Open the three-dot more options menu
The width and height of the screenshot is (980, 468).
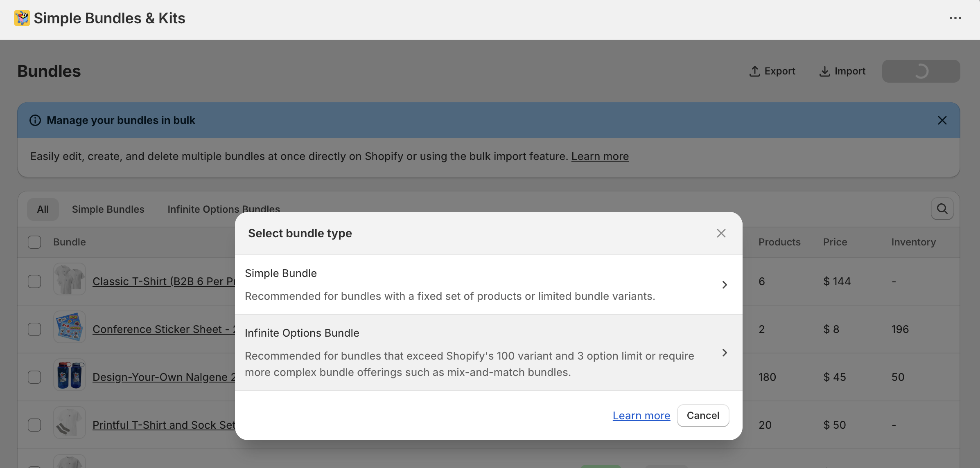point(955,18)
